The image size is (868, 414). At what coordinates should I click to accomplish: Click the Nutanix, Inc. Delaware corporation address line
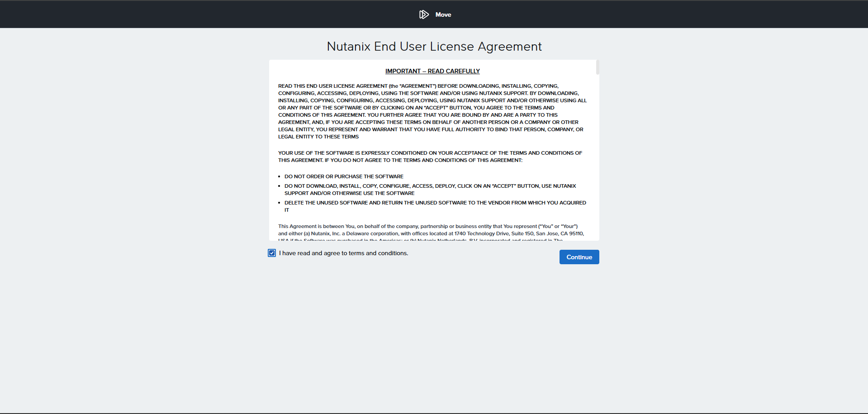click(431, 233)
